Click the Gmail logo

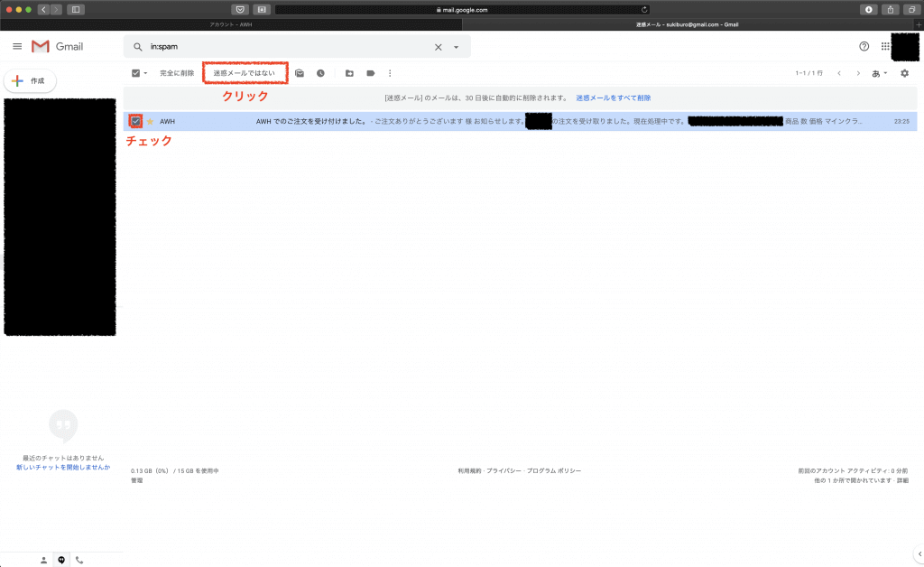pos(57,47)
